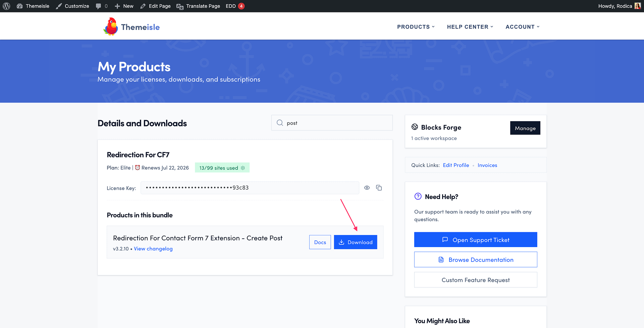
Task: Click the Themeisle parrot logo
Action: coord(111,27)
